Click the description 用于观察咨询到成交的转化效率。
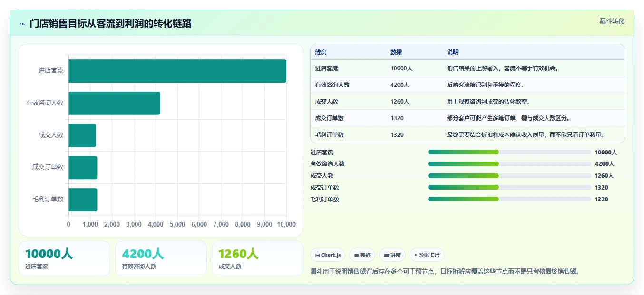The width and height of the screenshot is (644, 295). click(488, 102)
